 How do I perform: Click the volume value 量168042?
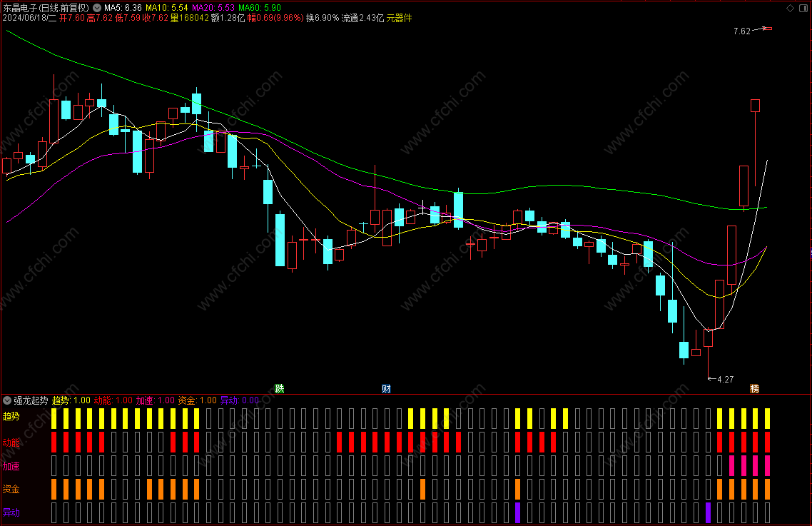[x=190, y=18]
